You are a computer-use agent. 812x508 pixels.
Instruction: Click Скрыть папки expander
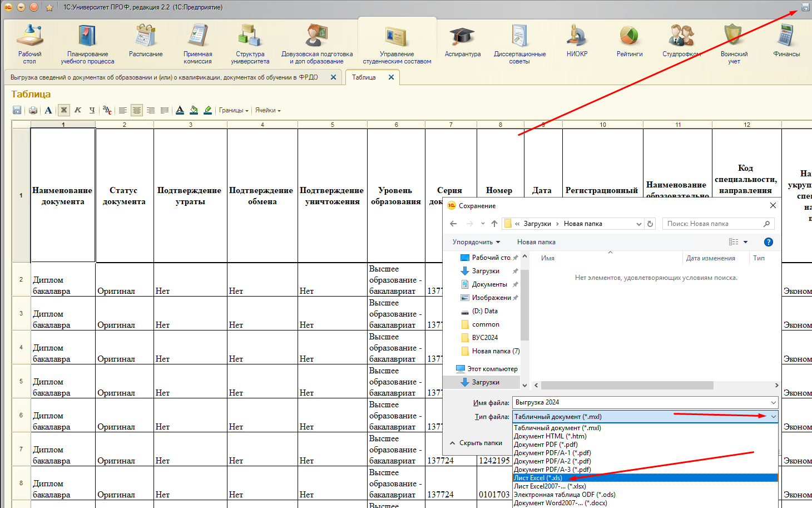coord(476,443)
